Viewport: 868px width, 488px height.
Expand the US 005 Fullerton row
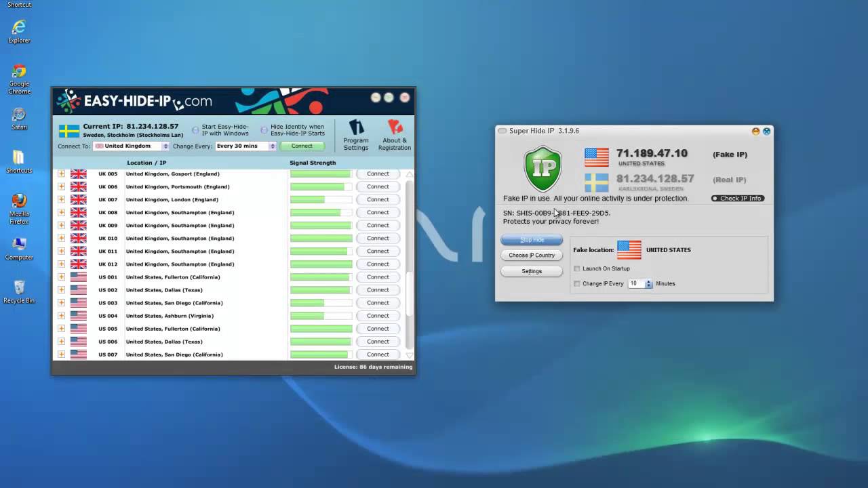click(61, 328)
